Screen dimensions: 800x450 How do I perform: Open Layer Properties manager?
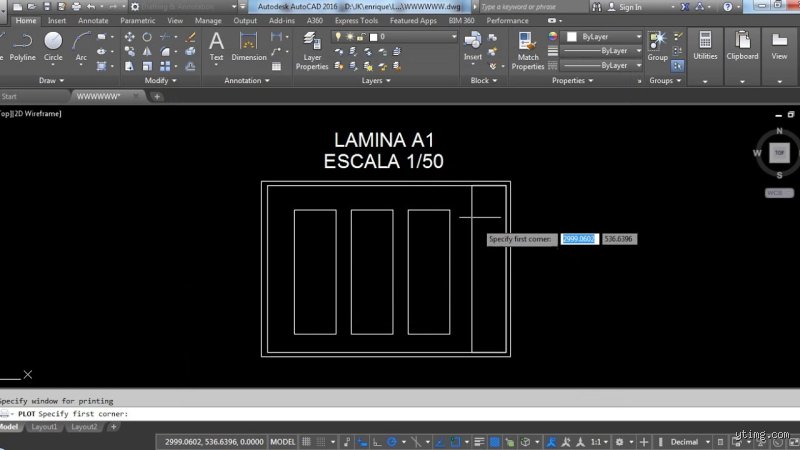312,51
